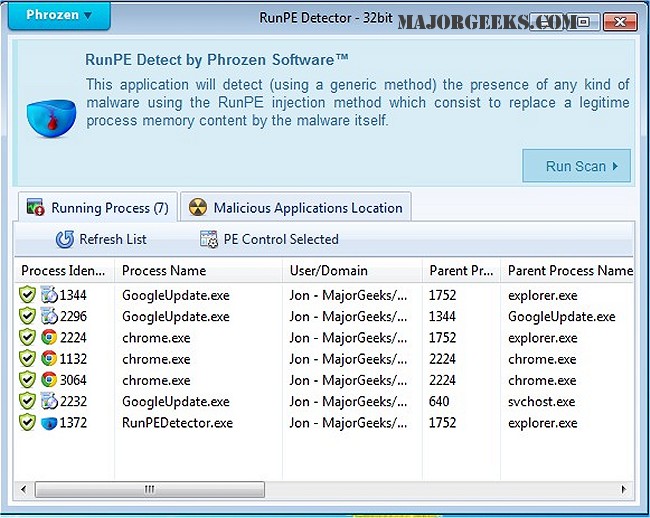
Task: Click Refresh List
Action: 101,239
